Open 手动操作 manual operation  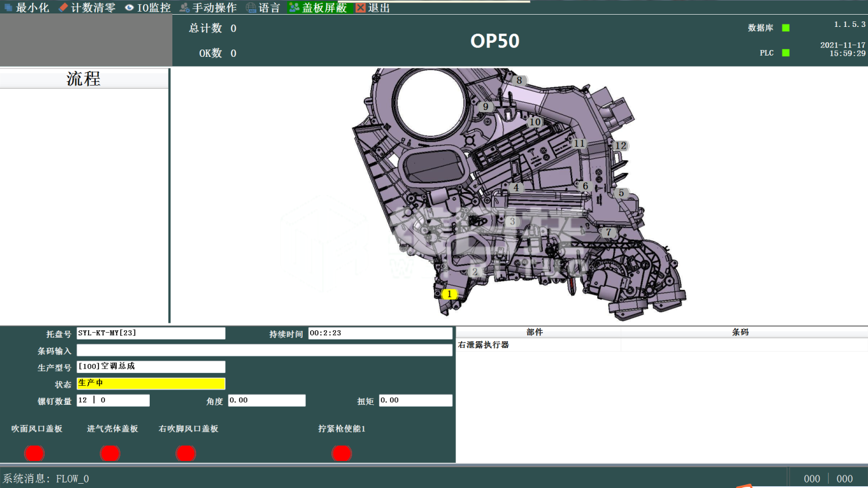click(208, 8)
